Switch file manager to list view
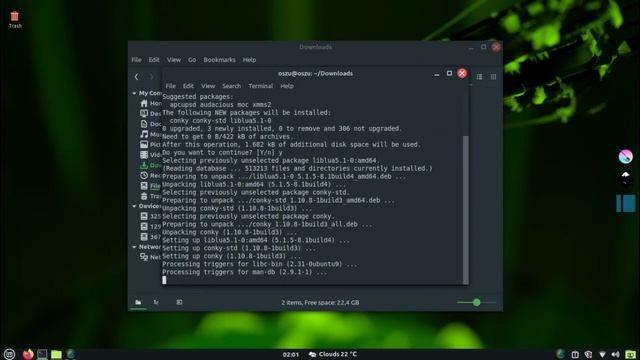The height and width of the screenshot is (360, 640). click(x=480, y=77)
